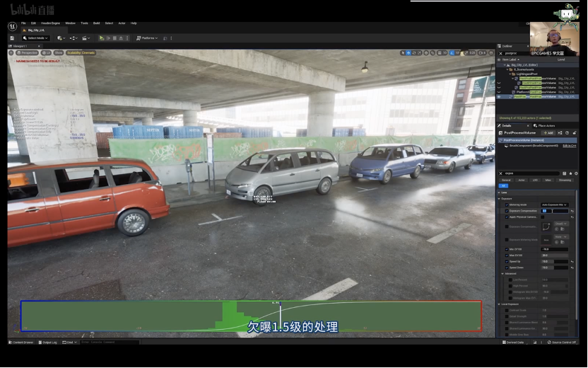Open the play options three-dot menu

127,38
